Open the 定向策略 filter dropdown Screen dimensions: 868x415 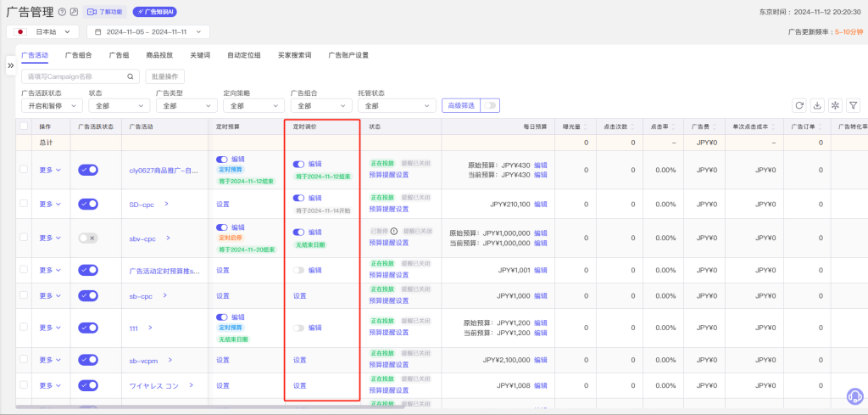coord(254,106)
